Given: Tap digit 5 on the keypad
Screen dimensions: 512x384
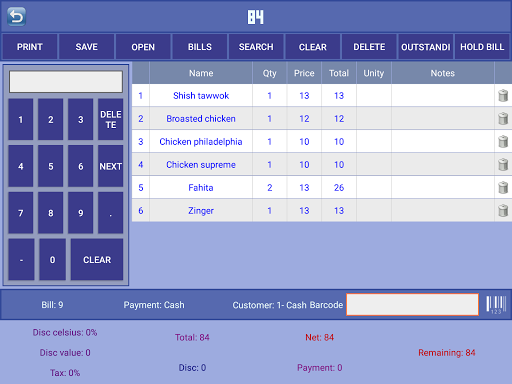Looking at the screenshot, I should tap(51, 166).
